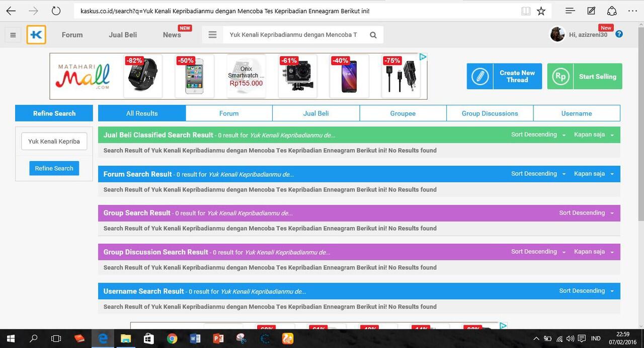Go back with the browser back arrow
Image resolution: width=644 pixels, height=348 pixels.
[x=11, y=11]
